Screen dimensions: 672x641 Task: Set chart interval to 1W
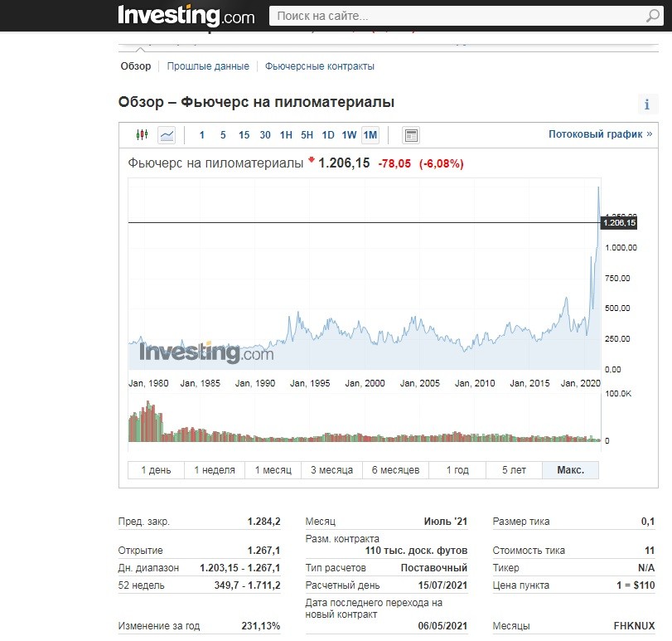point(349,135)
